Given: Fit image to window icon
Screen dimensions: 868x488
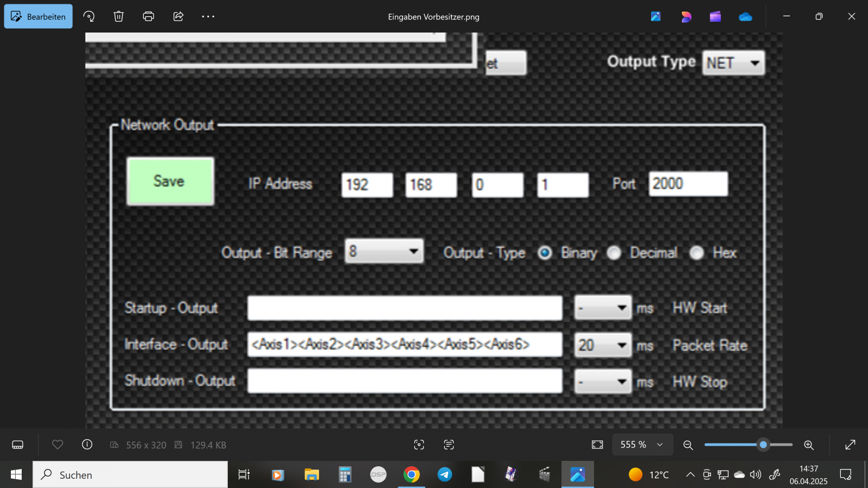Looking at the screenshot, I should (x=597, y=445).
